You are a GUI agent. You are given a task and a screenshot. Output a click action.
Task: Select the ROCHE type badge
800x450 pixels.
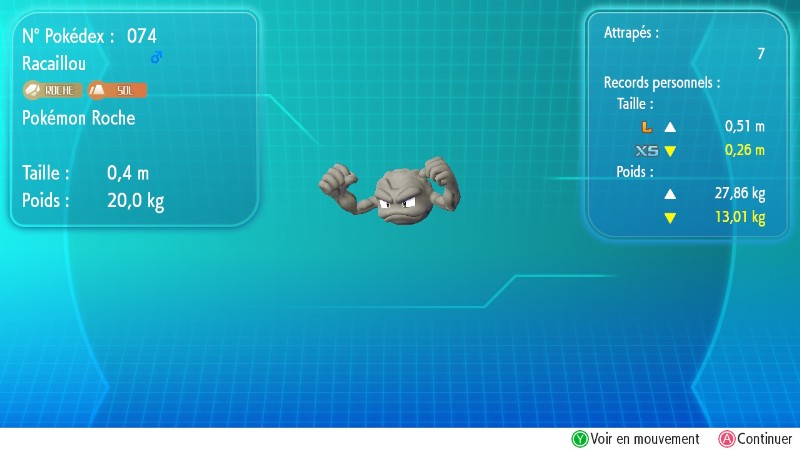point(54,90)
